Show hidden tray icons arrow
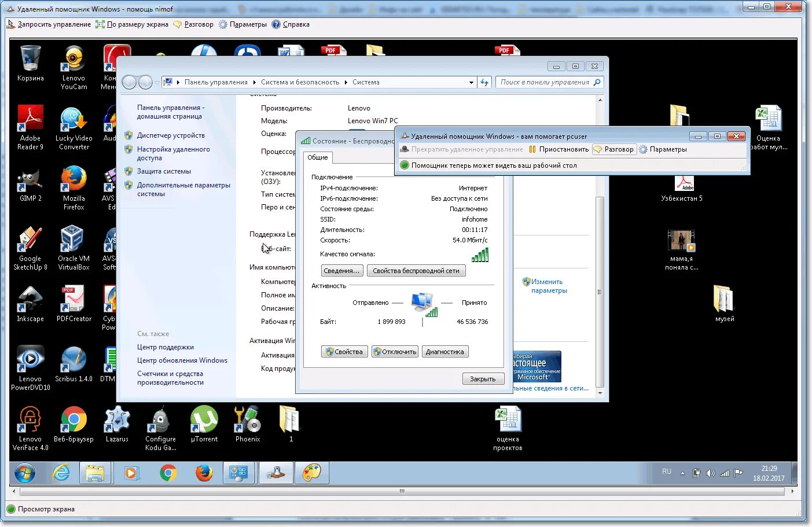812x527 pixels. tap(682, 473)
